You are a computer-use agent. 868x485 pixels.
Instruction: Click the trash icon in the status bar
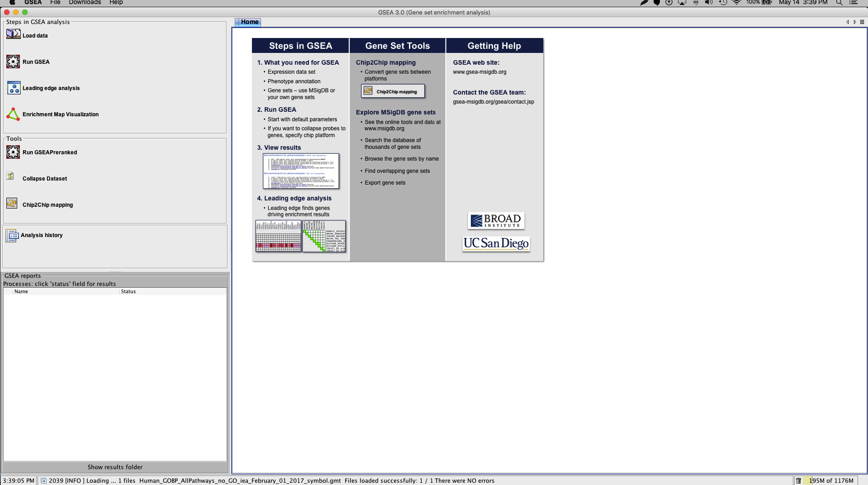coord(798,480)
